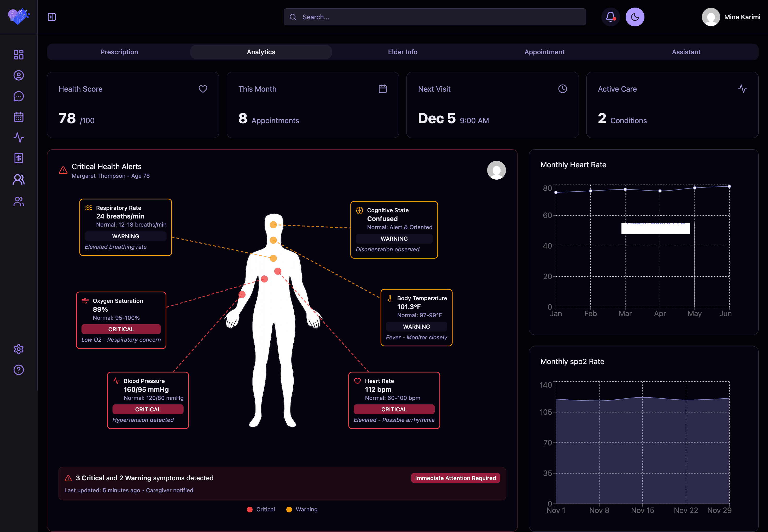Click the heart icon on Health Score card
The height and width of the screenshot is (532, 768).
[x=203, y=89]
